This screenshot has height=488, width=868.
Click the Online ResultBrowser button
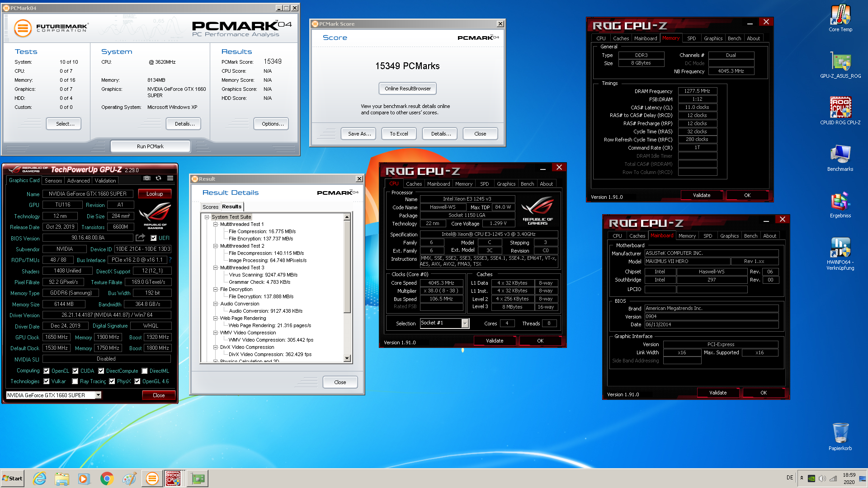407,89
